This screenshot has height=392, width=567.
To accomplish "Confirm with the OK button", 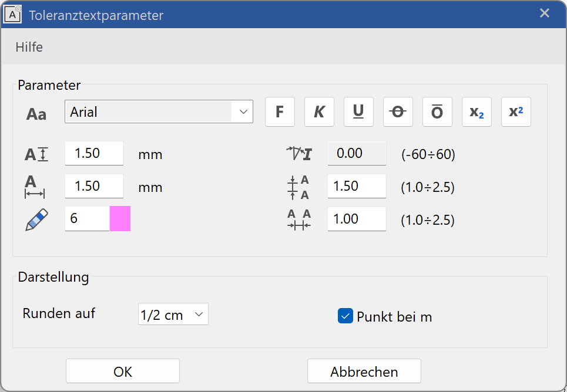I will (x=123, y=371).
